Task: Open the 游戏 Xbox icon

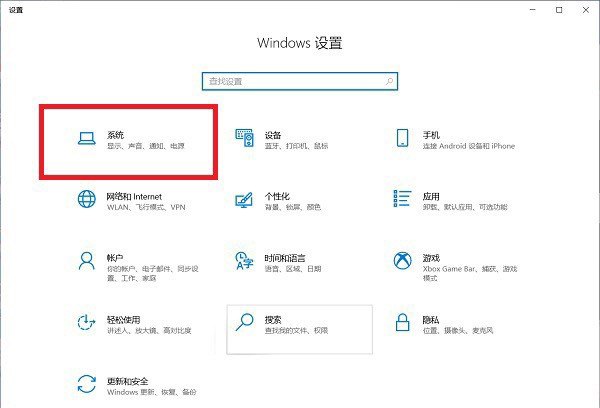Action: [x=403, y=261]
